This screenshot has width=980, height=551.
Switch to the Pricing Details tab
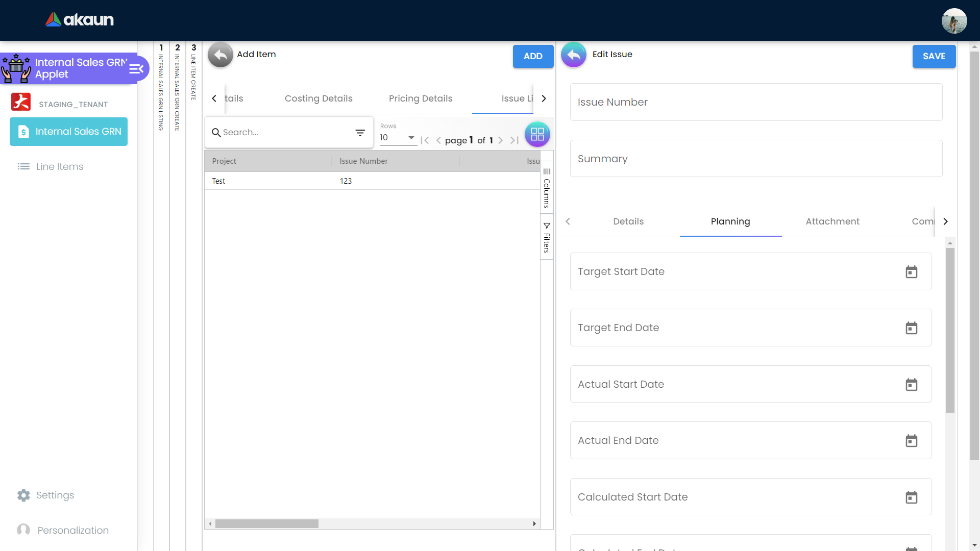coord(420,98)
